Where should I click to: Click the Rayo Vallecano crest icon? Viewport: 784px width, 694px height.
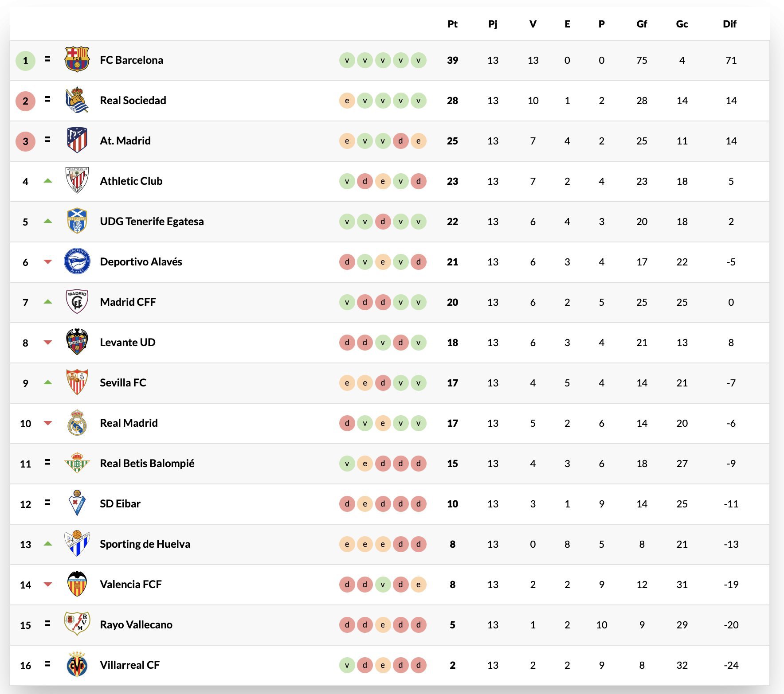point(77,624)
